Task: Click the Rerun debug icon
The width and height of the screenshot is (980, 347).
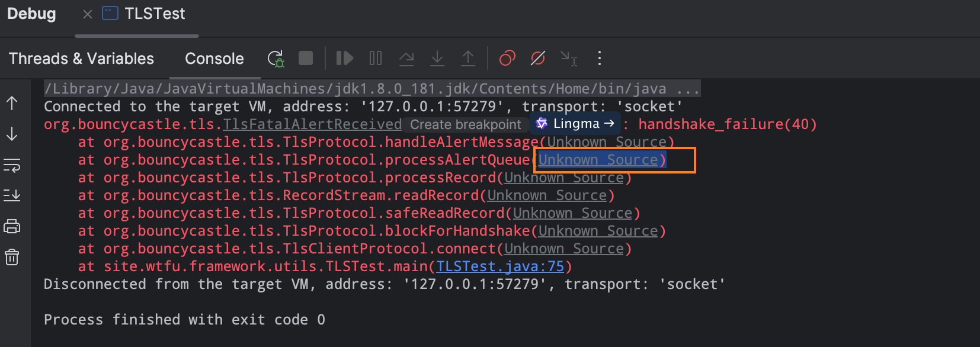Action: coord(276,59)
